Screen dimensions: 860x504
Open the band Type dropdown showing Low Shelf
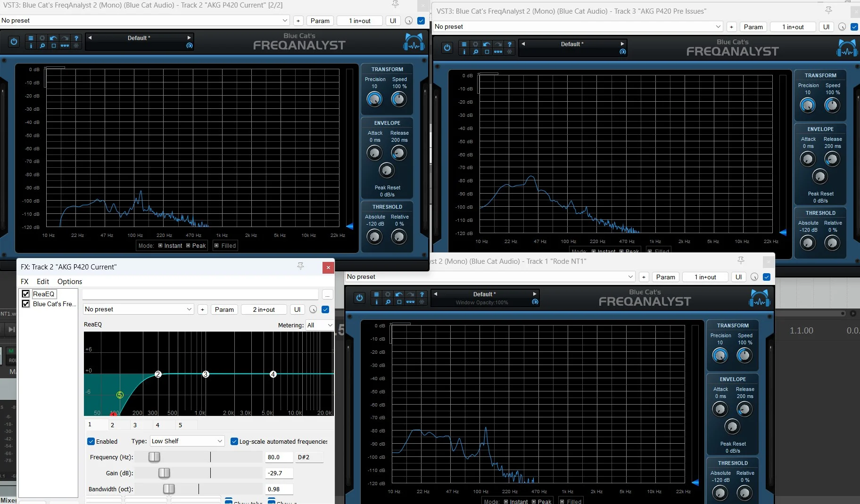pos(187,441)
